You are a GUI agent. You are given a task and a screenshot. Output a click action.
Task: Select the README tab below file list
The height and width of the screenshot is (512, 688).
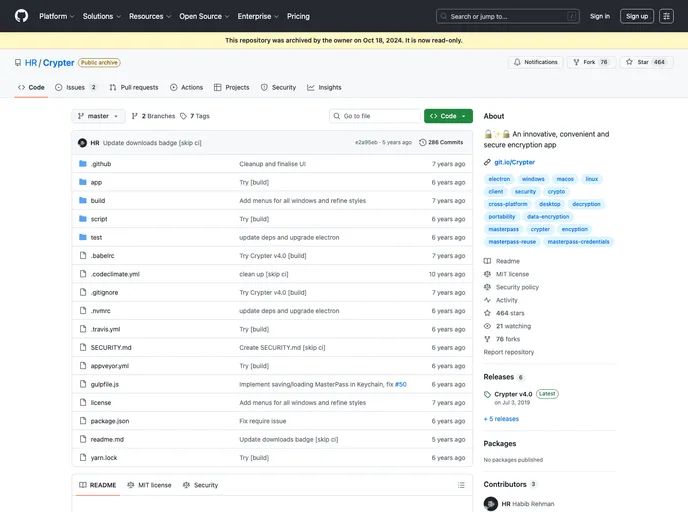point(97,485)
